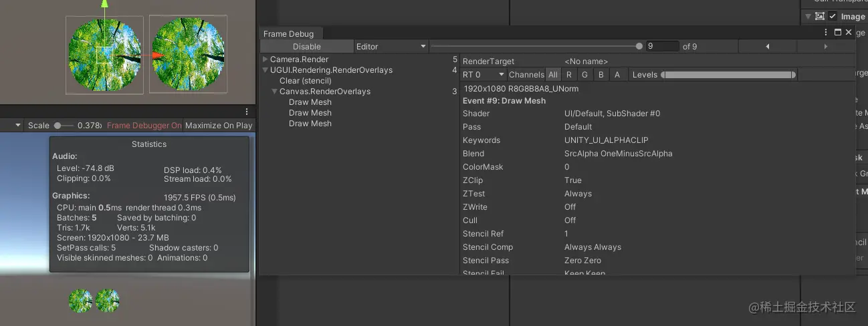The width and height of the screenshot is (868, 326).
Task: Expand the Camera.Render tree item
Action: (x=265, y=59)
